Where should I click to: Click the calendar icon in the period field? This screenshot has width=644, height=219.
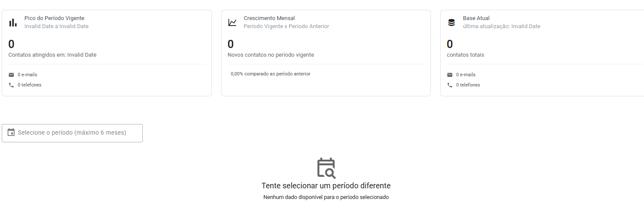click(11, 133)
